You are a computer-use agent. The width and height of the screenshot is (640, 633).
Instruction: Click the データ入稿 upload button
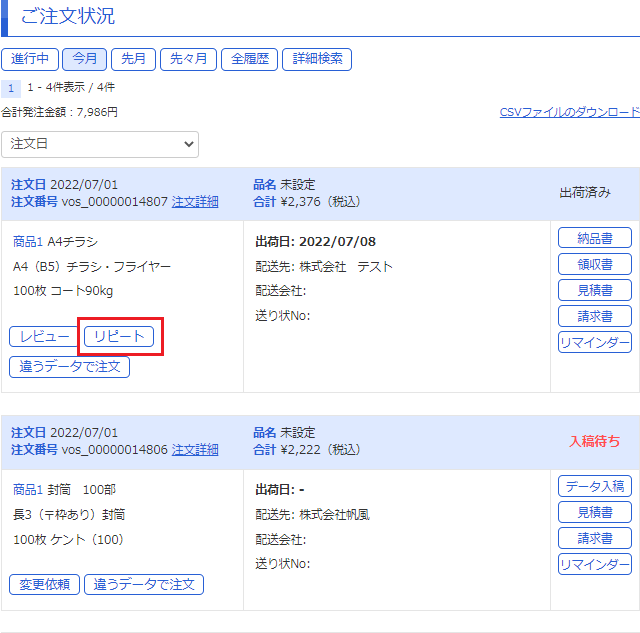pos(594,486)
